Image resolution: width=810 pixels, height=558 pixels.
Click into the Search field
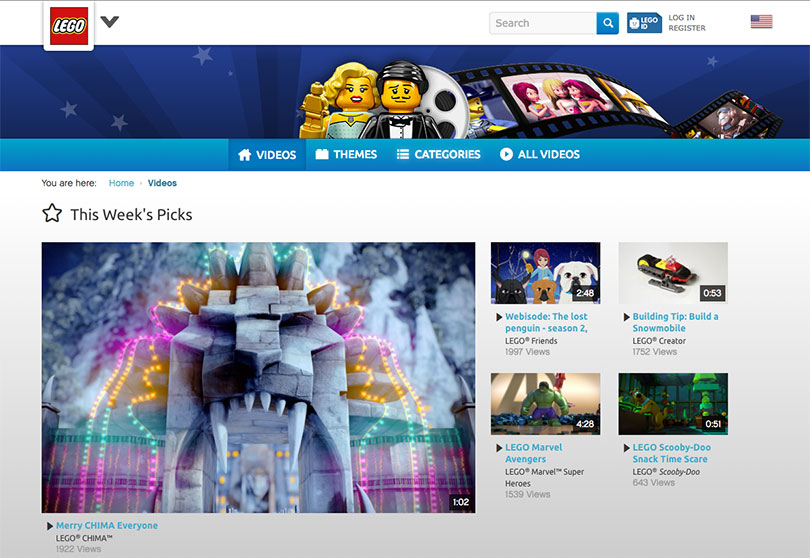point(542,23)
